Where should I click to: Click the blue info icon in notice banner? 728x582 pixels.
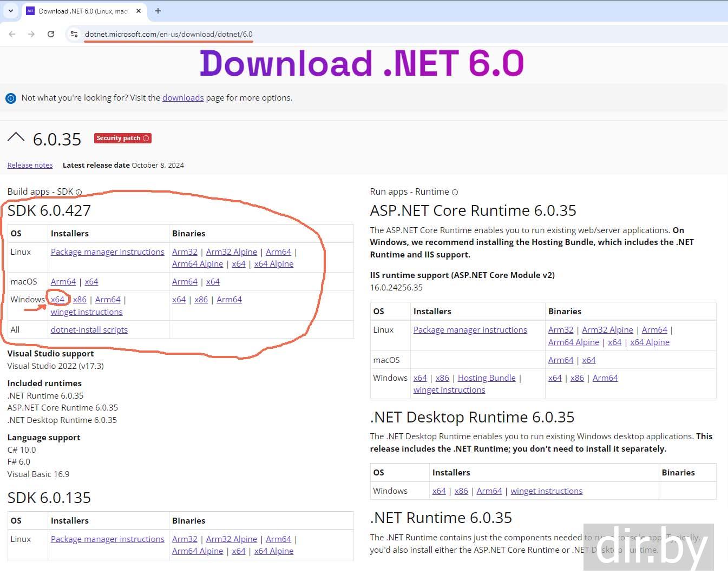pyautogui.click(x=11, y=98)
